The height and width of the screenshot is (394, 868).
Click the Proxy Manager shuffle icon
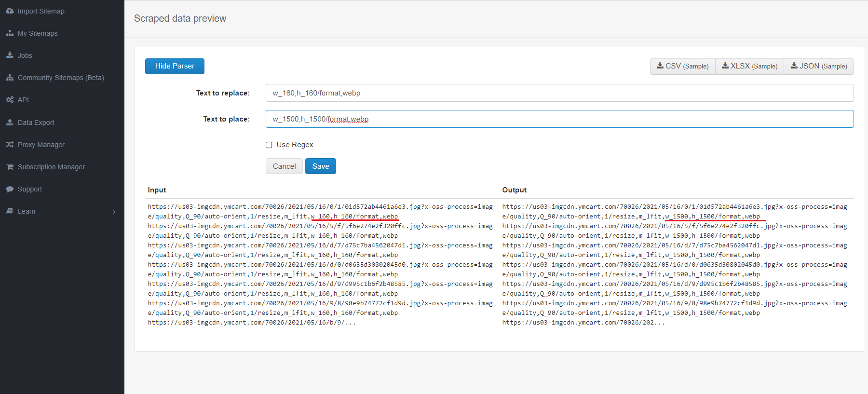(x=10, y=145)
